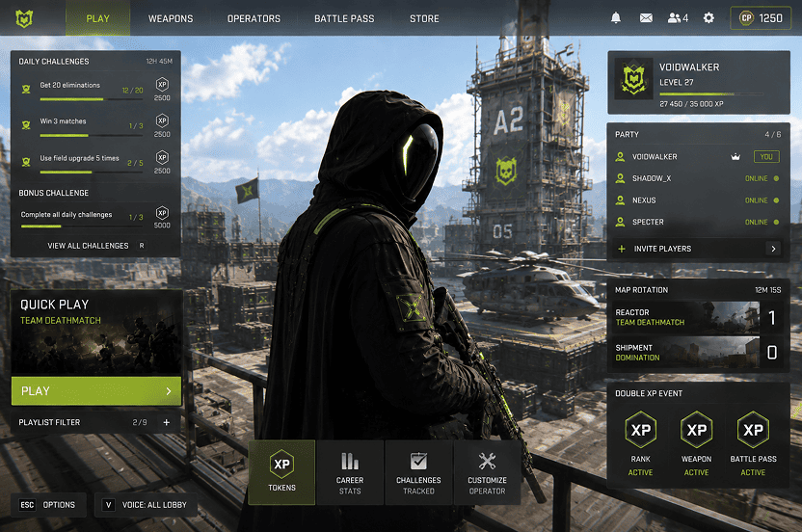Click 27 450 / 35 000 XP text
Screen dimensions: 802x532
pos(691,104)
